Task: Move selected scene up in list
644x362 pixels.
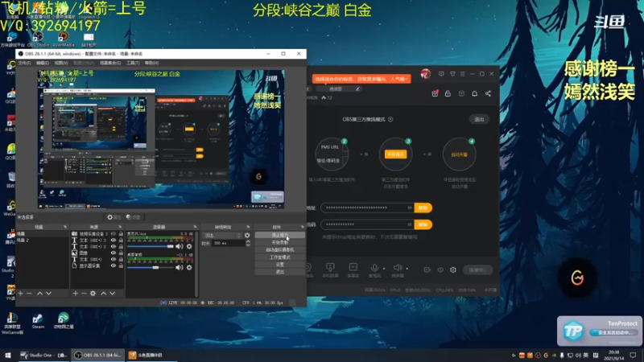Action: click(x=39, y=294)
